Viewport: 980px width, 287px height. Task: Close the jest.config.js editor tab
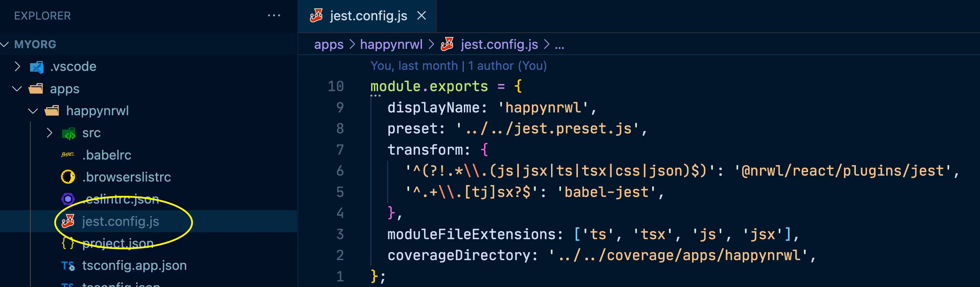pos(421,16)
